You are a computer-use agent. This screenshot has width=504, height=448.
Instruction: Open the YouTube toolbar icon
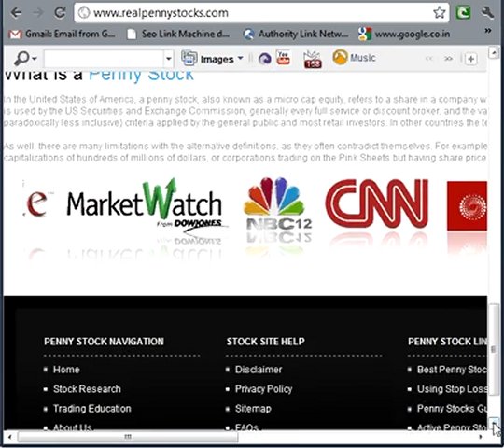tap(283, 58)
